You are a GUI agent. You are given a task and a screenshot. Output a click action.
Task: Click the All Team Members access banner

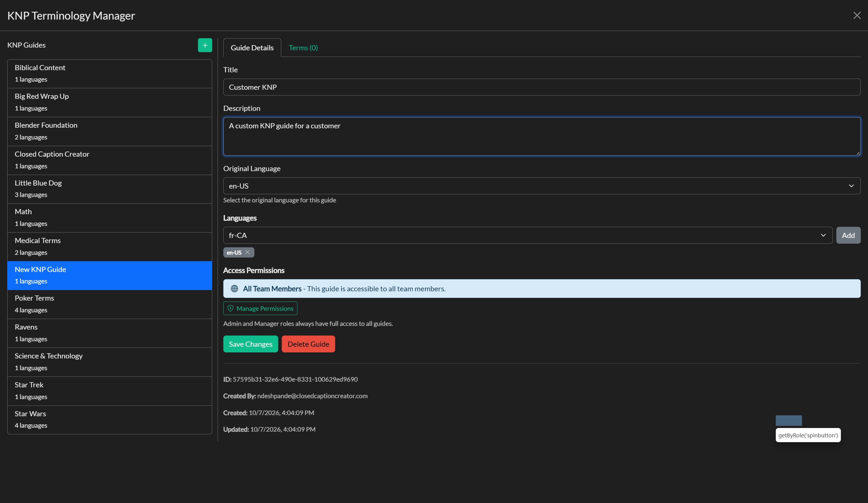(542, 289)
